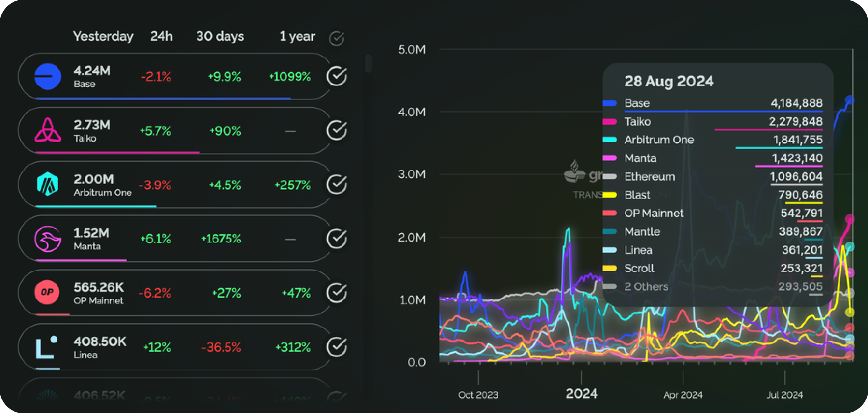Image resolution: width=868 pixels, height=413 pixels.
Task: Click the Taiko 2,279,848 tooltip value
Action: (796, 121)
